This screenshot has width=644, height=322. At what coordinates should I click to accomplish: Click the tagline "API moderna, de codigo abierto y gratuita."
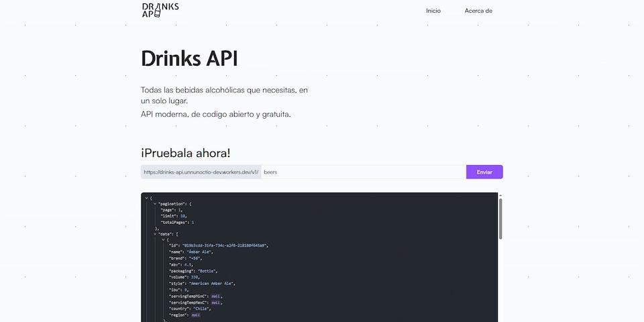(x=215, y=115)
